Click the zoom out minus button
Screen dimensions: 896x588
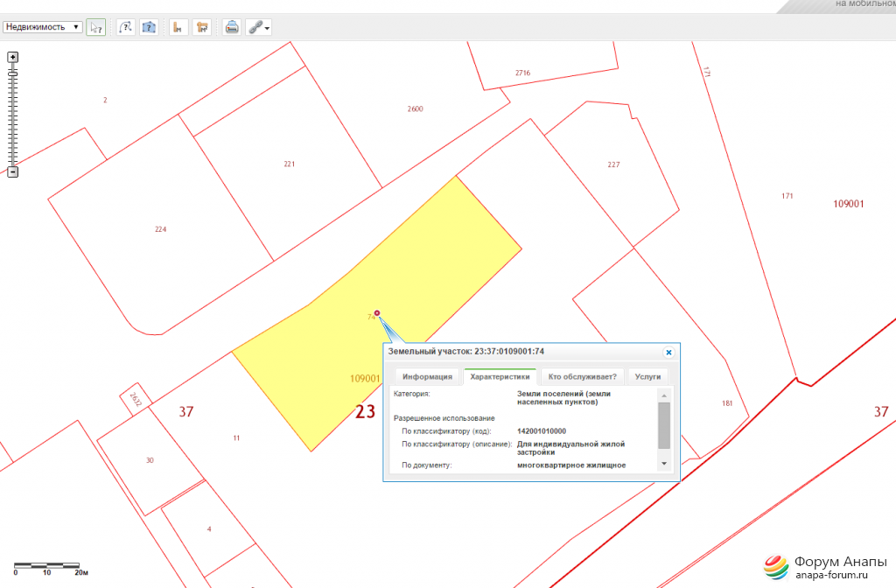[13, 171]
